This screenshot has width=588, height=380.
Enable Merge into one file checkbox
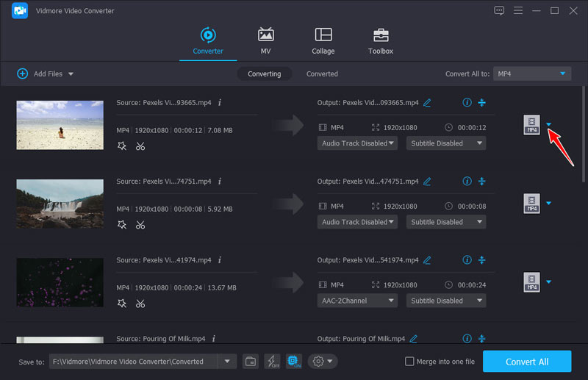[409, 362]
